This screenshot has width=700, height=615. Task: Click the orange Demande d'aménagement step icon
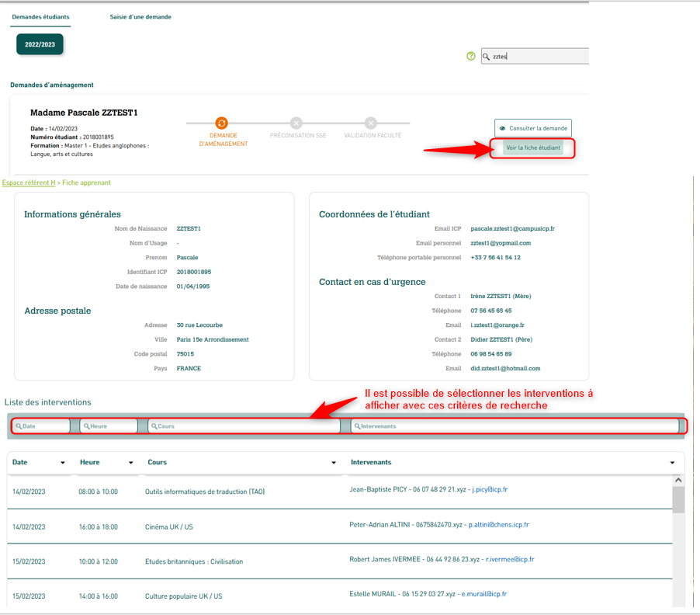coord(221,123)
